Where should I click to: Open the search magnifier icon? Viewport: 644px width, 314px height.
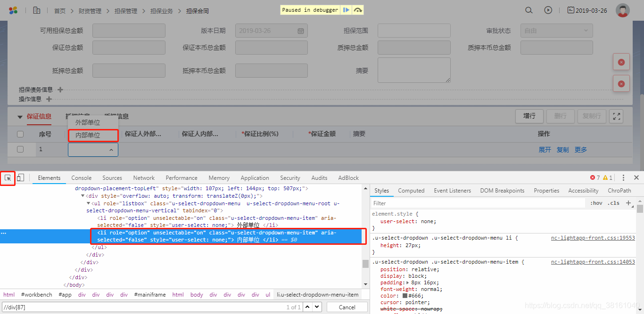pos(529,10)
